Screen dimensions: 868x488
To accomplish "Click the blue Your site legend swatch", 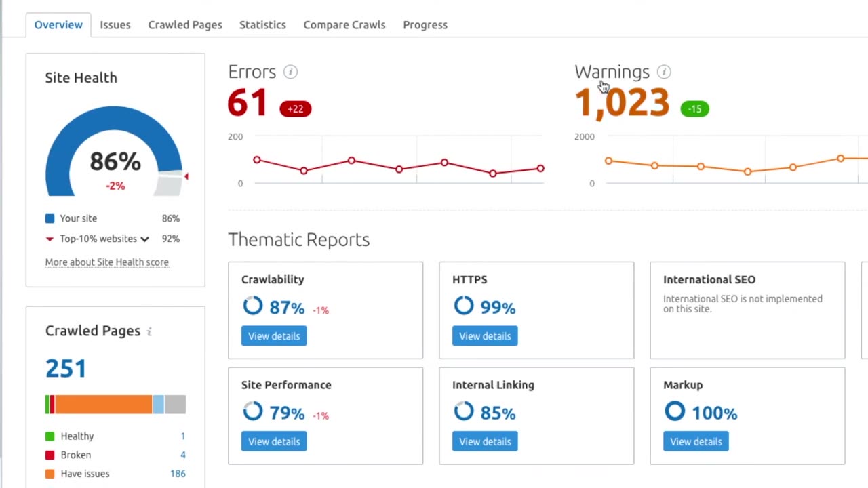I will (x=50, y=218).
